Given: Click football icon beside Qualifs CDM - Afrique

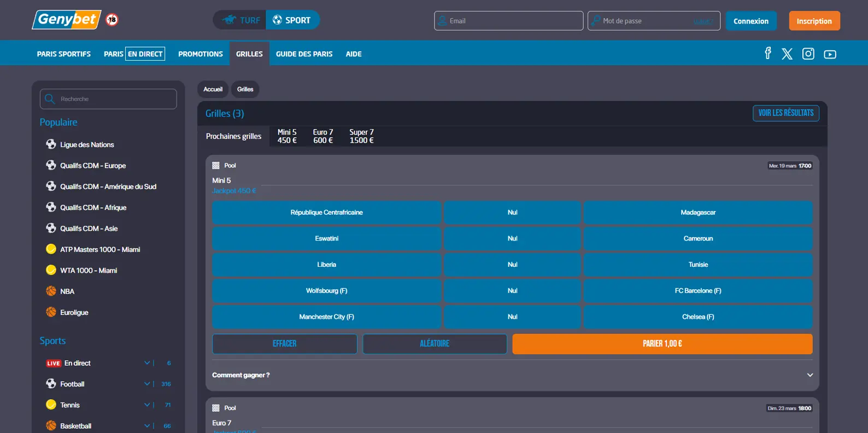Looking at the screenshot, I should point(51,207).
